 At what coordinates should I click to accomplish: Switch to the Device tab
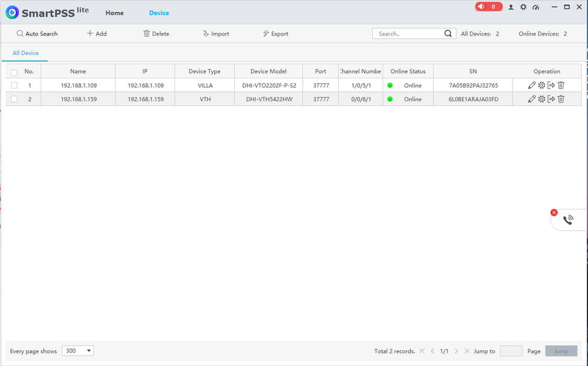click(159, 13)
